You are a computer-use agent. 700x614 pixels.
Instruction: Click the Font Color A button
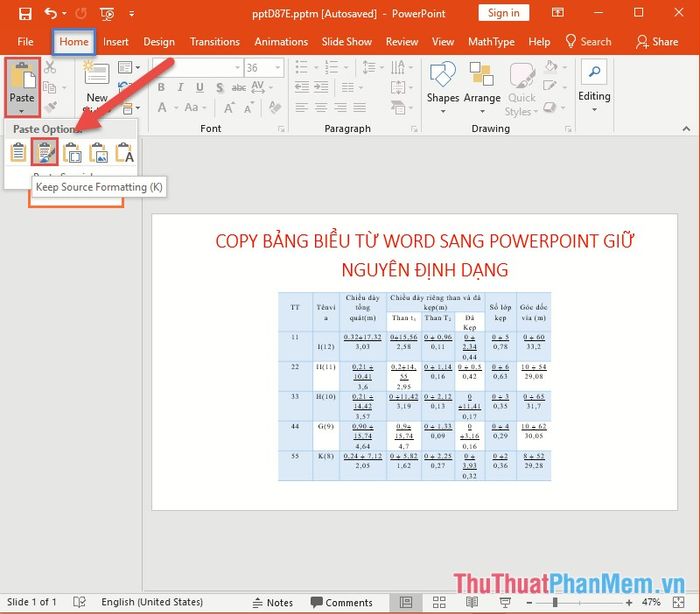162,108
